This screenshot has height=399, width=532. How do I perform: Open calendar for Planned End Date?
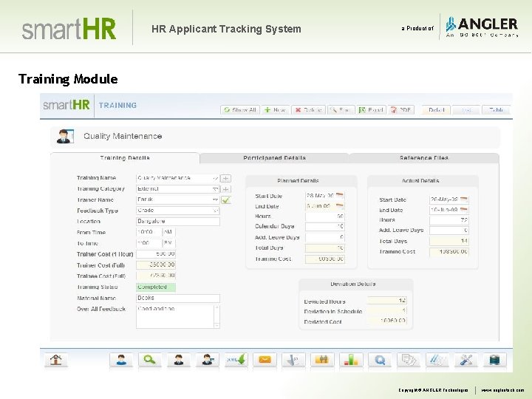(x=340, y=205)
